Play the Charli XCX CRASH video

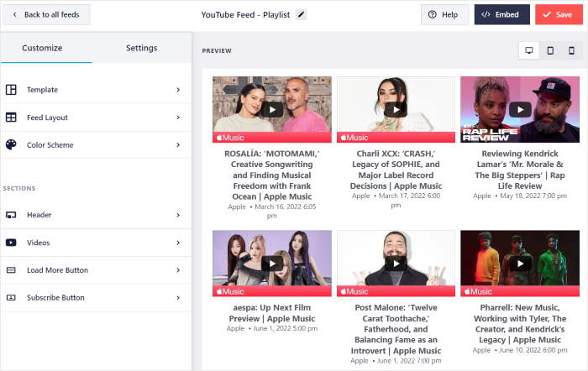[396, 110]
